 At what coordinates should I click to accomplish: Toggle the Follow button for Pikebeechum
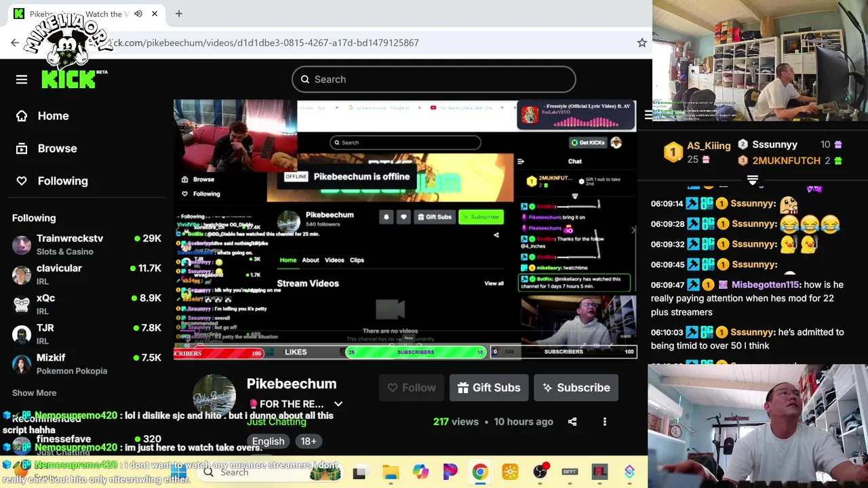click(411, 388)
